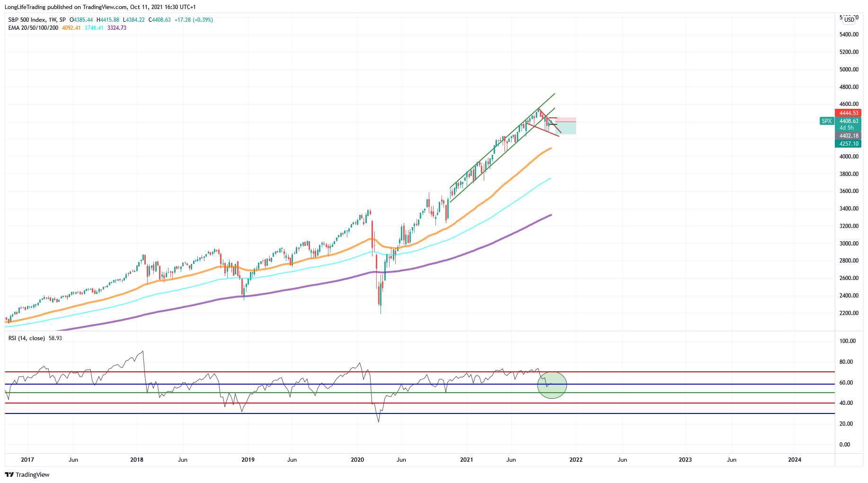Click the TradingView logo at the chart footer
This screenshot has width=868, height=483.
27,474
